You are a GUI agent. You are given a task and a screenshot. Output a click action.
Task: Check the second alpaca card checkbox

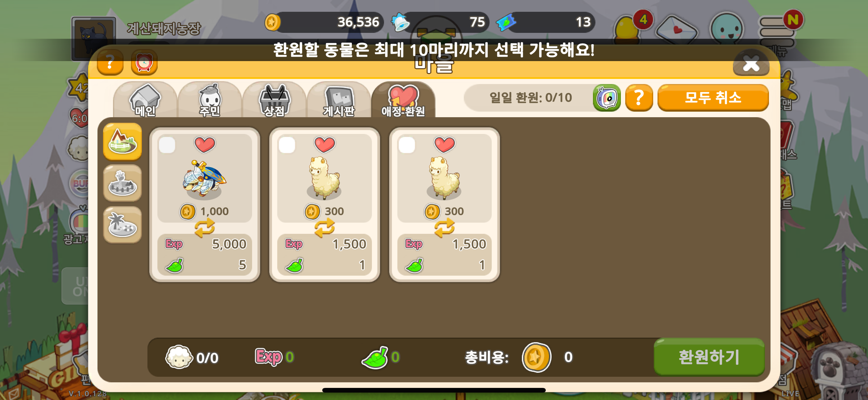point(407,145)
